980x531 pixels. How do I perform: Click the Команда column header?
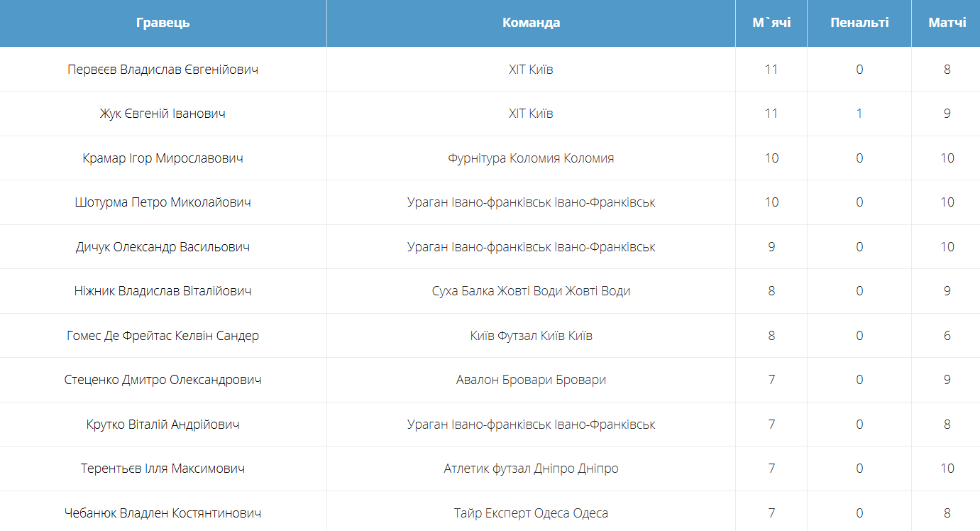click(531, 23)
